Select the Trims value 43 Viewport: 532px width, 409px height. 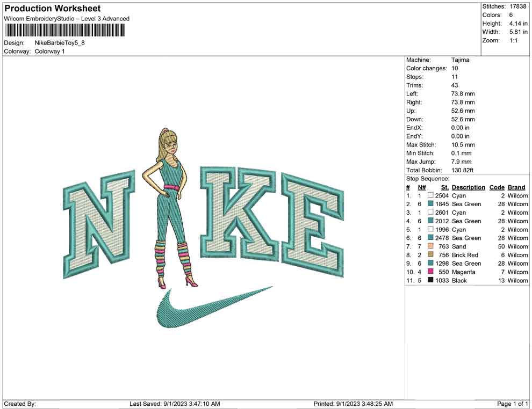click(x=454, y=85)
